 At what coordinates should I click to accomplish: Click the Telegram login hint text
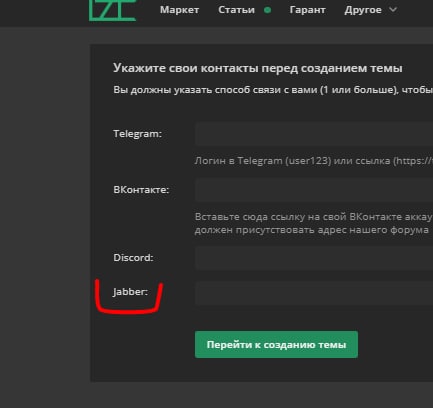point(314,161)
